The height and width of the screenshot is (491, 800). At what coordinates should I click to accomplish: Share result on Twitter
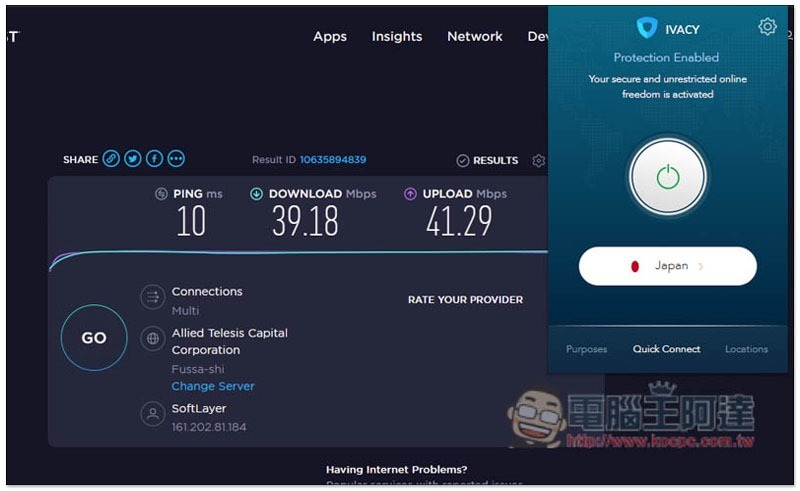pos(133,159)
